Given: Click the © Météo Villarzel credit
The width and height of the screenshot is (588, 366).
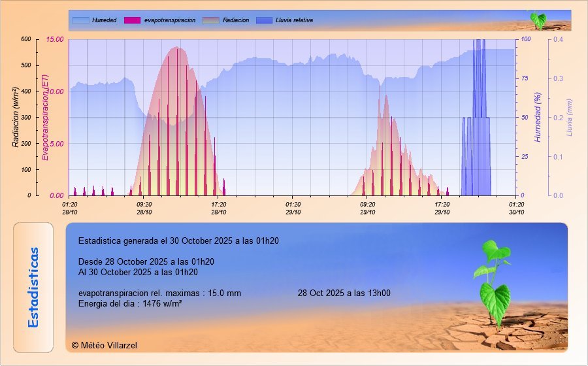Looking at the screenshot, I should (x=105, y=345).
